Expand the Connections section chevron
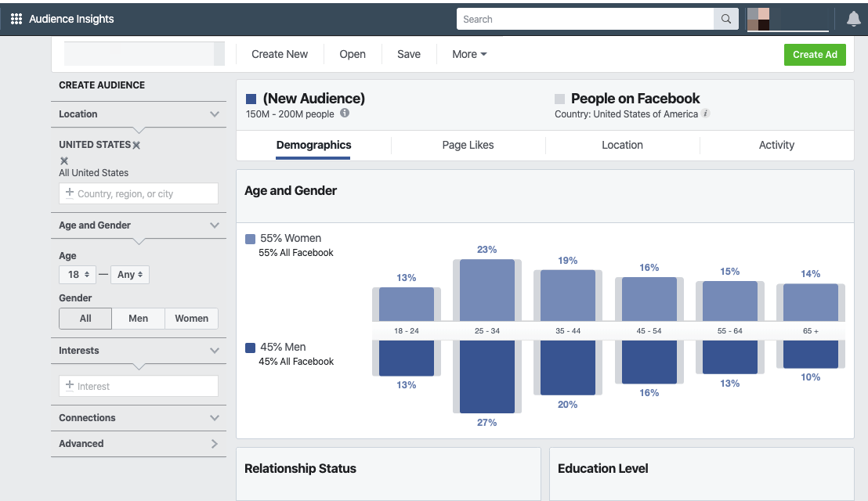 click(x=215, y=418)
